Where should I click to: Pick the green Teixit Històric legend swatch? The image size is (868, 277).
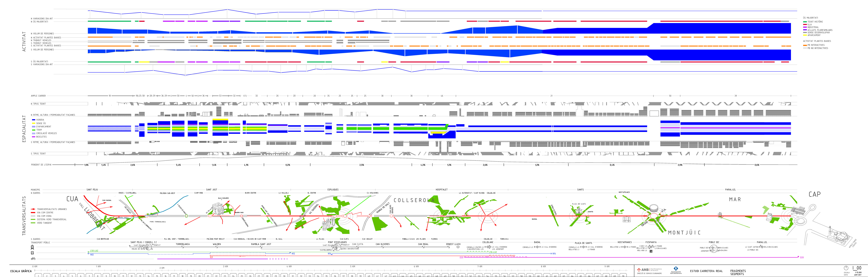(805, 22)
